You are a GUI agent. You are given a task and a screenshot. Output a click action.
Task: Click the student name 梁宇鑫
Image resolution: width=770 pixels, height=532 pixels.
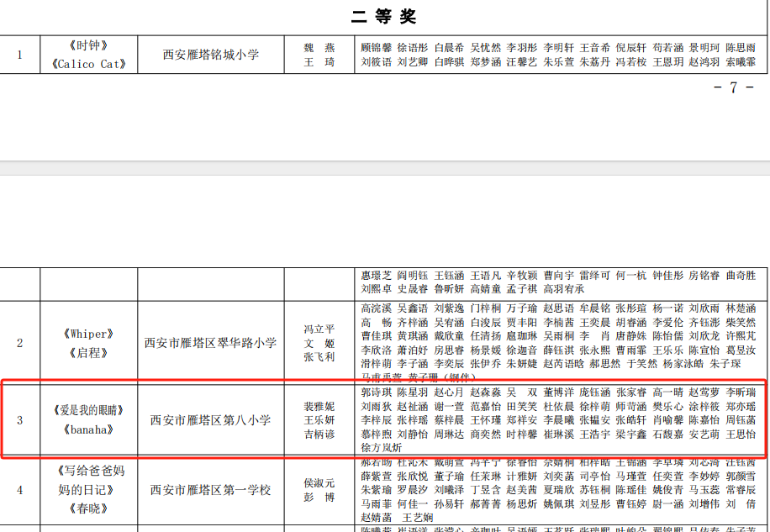(631, 434)
